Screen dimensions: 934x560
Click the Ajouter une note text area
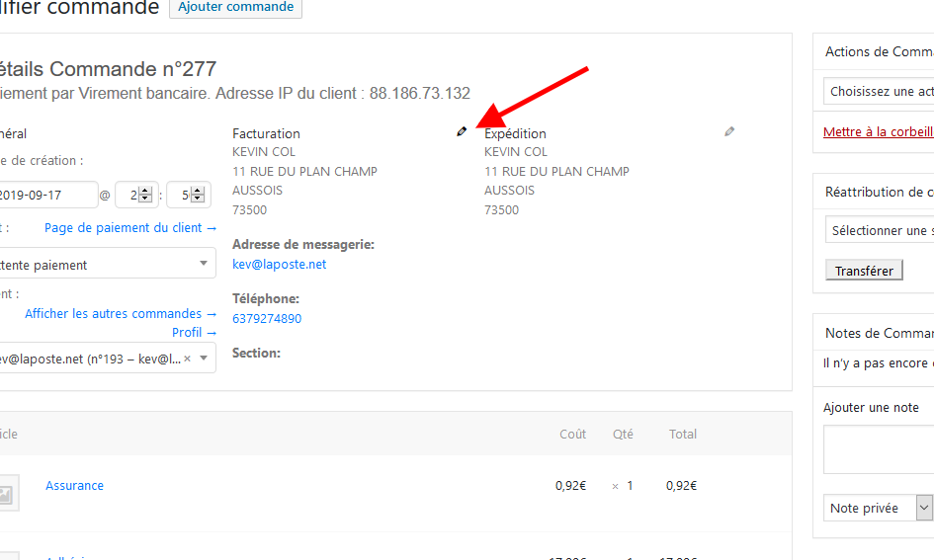click(879, 450)
